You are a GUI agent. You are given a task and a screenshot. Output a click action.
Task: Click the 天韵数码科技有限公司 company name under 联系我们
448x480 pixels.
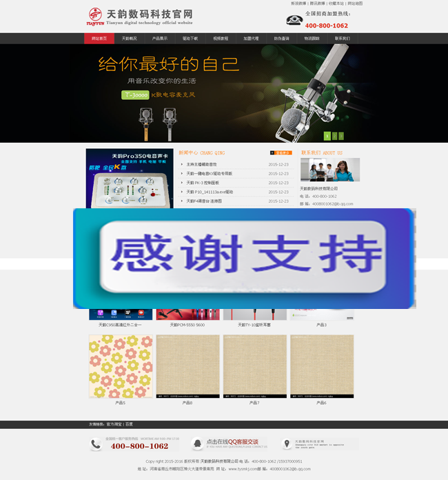coord(318,188)
